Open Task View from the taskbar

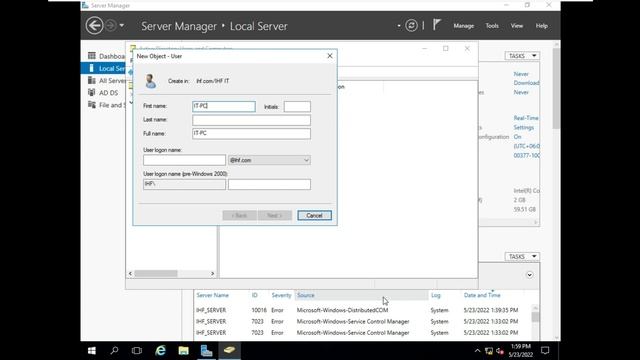click(137, 351)
